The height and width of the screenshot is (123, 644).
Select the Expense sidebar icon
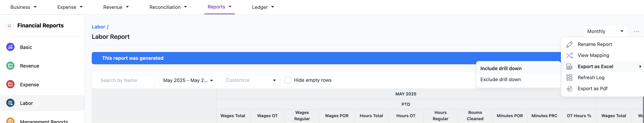pyautogui.click(x=10, y=84)
